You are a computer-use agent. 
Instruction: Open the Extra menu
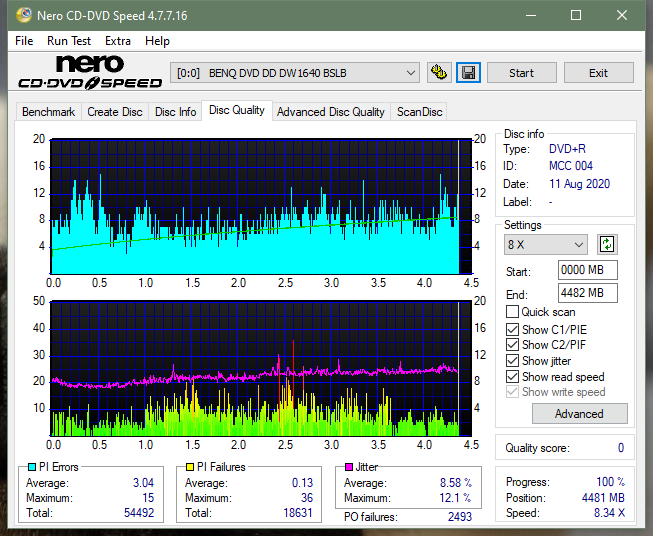pyautogui.click(x=118, y=41)
